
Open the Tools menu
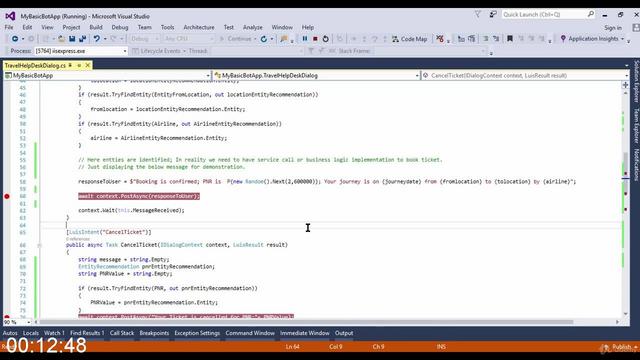167,27
